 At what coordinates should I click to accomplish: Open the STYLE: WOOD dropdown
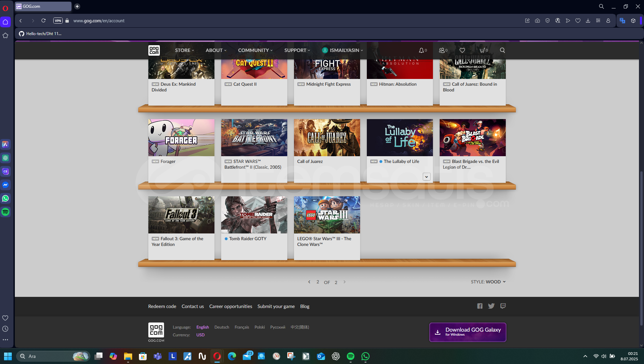pyautogui.click(x=488, y=282)
